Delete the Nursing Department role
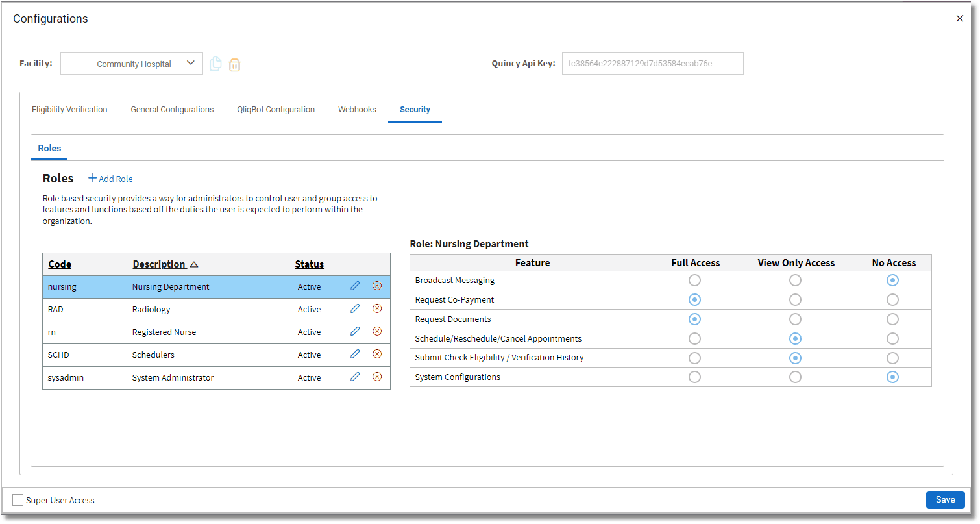The image size is (980, 524). pyautogui.click(x=377, y=286)
